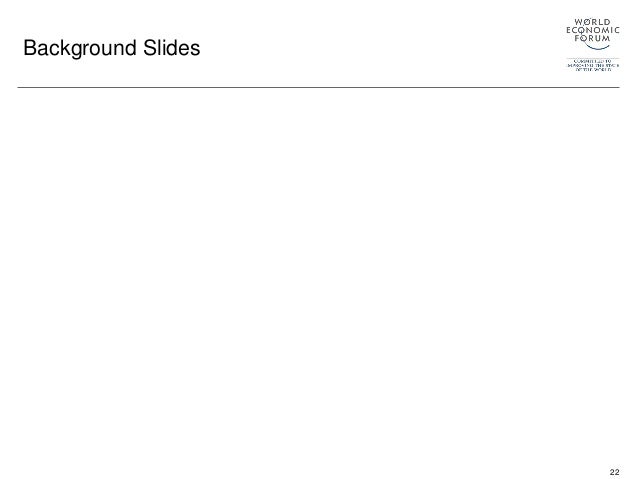The width and height of the screenshot is (638, 479).
Task: Click the word "Background" in the title
Action: coord(80,48)
